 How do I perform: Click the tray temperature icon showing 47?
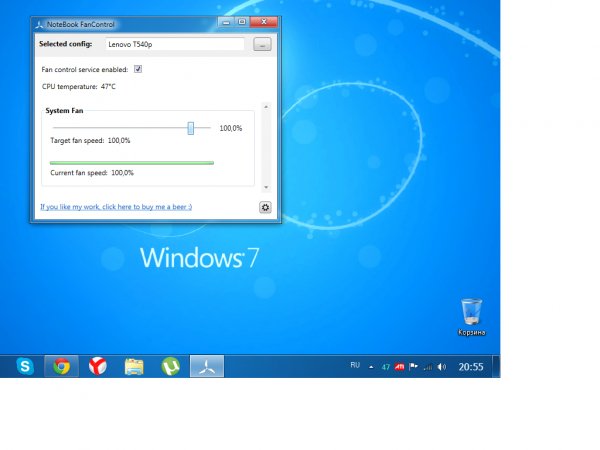coord(385,367)
